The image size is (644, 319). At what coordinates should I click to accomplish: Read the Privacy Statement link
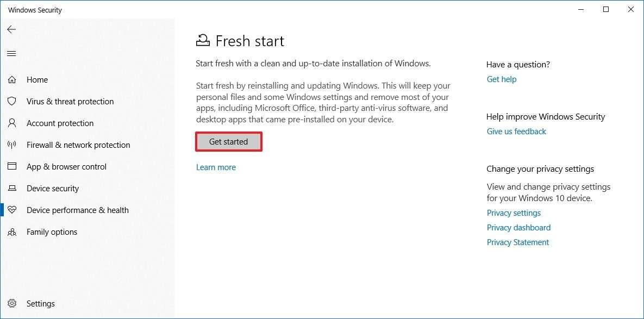click(518, 242)
